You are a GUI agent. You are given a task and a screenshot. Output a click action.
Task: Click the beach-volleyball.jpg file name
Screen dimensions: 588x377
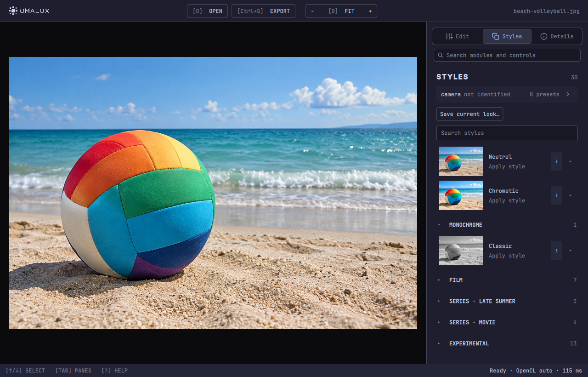(x=547, y=11)
